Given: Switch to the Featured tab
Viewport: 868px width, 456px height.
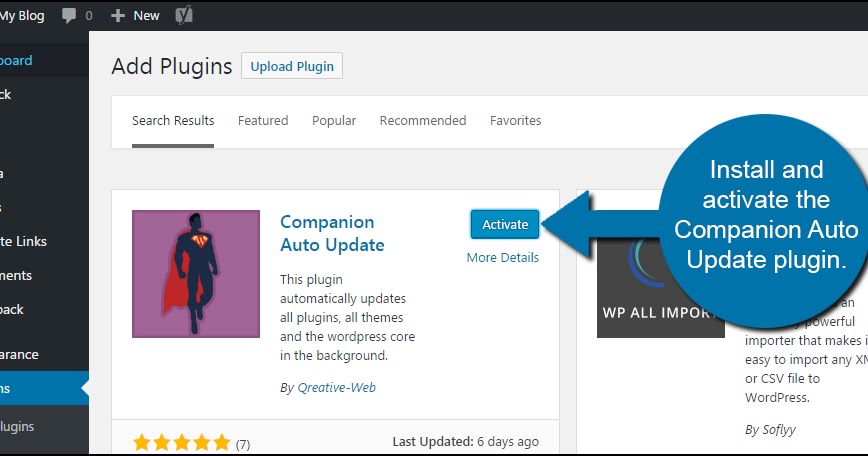Looking at the screenshot, I should (263, 121).
